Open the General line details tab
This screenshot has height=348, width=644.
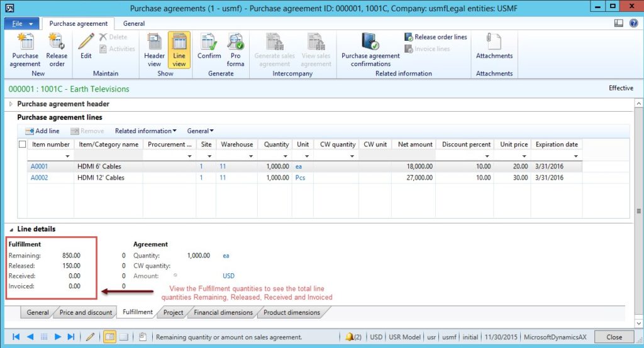pyautogui.click(x=38, y=312)
